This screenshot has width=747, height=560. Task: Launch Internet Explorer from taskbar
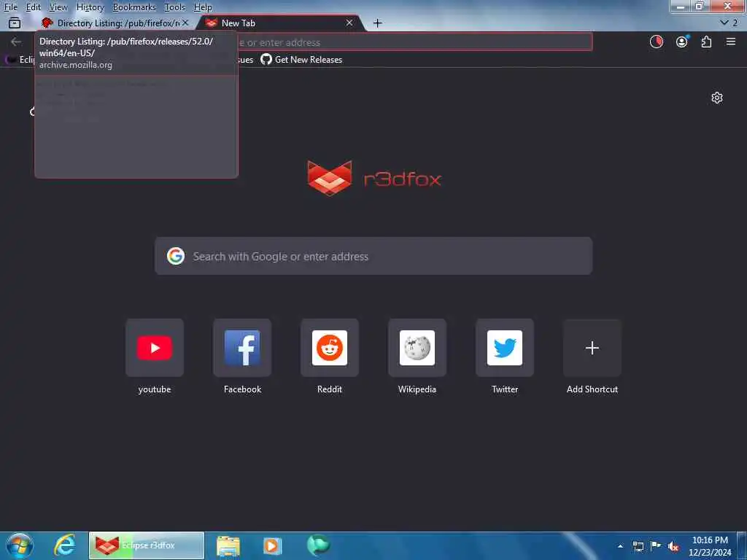tap(64, 545)
